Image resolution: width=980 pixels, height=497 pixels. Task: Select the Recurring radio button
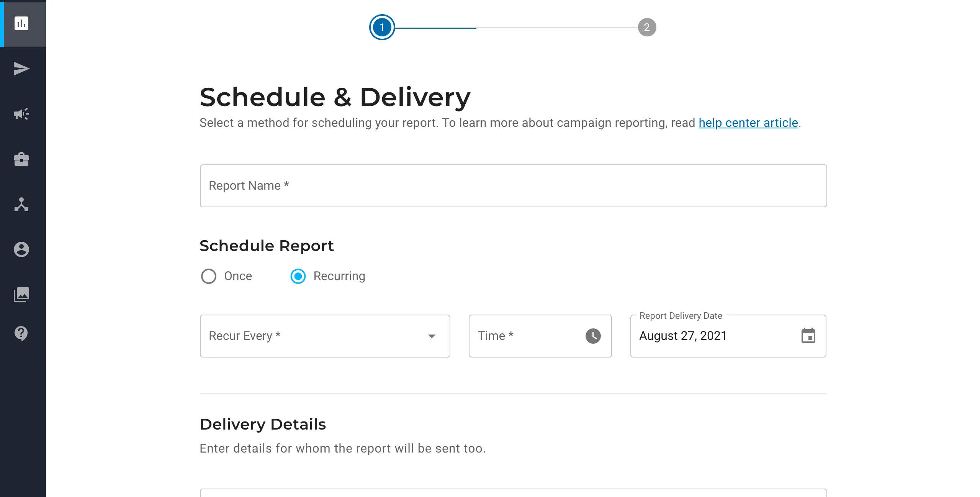point(298,276)
